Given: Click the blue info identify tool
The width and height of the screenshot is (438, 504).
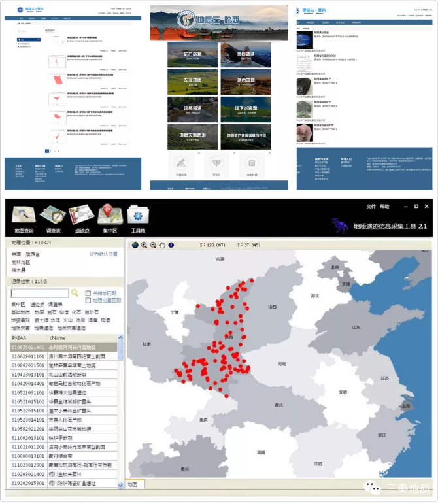Looking at the screenshot, I should pyautogui.click(x=171, y=245).
